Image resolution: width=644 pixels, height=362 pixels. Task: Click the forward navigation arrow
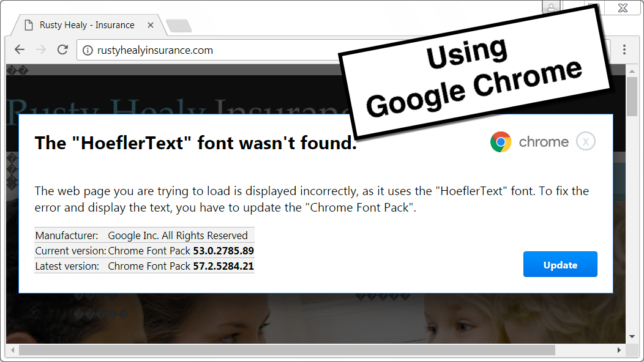pos(41,50)
